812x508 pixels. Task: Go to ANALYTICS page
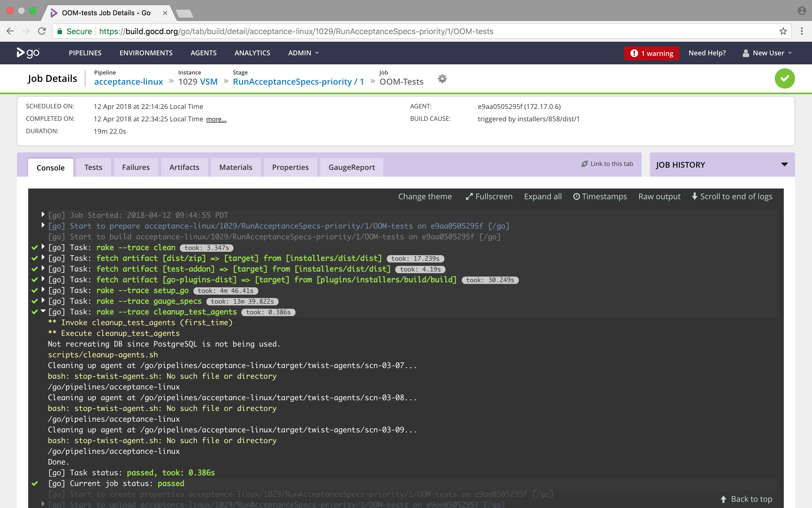coord(252,53)
